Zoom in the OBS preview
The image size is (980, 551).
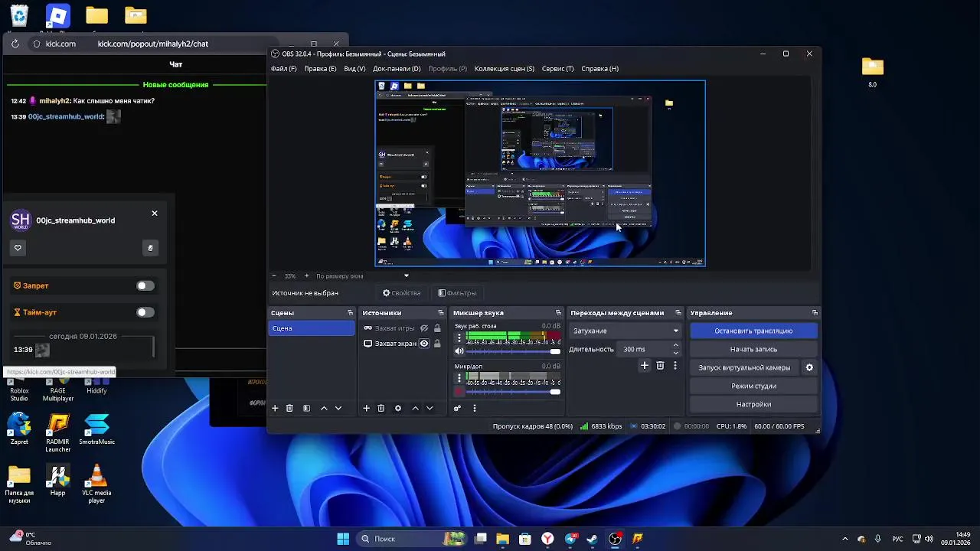[x=306, y=275]
